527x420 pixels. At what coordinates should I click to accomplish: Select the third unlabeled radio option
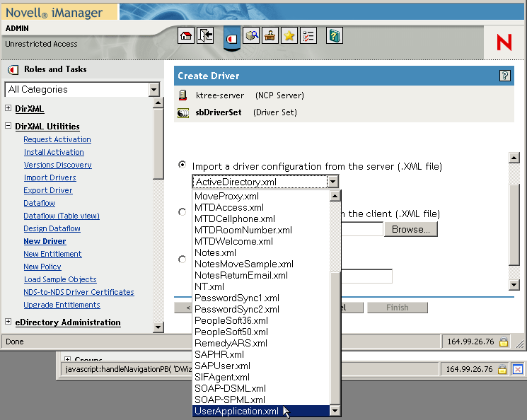pyautogui.click(x=182, y=259)
